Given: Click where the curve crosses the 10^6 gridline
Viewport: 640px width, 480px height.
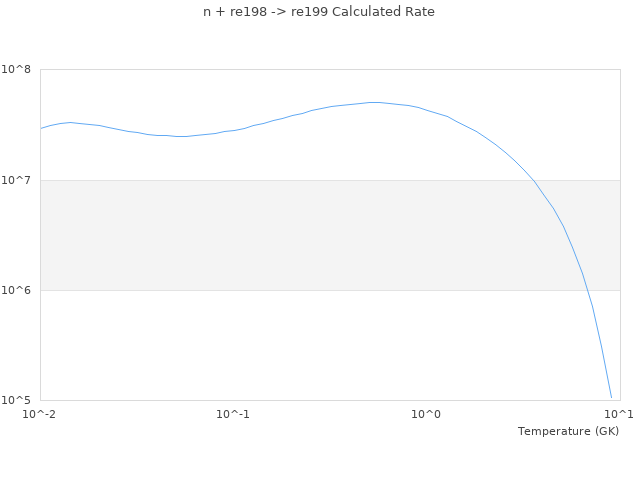Looking at the screenshot, I should 586,290.
